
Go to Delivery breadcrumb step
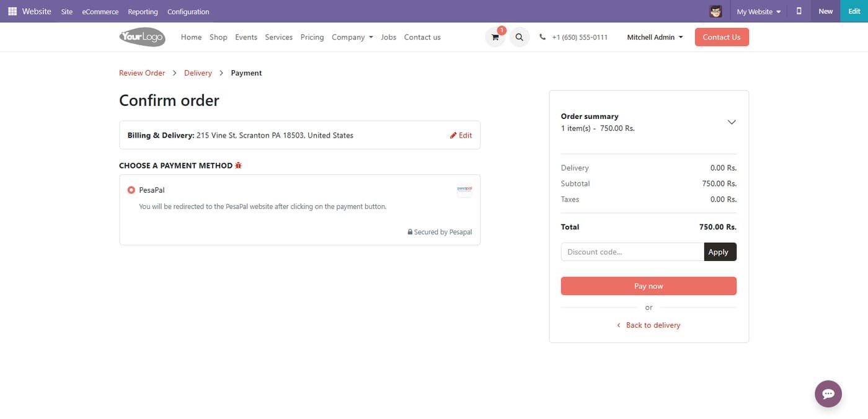click(198, 73)
